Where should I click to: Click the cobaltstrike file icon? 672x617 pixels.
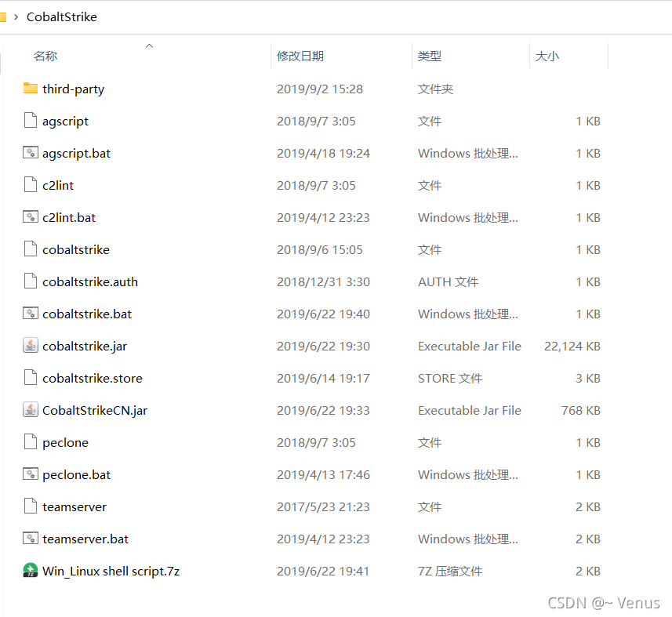(x=30, y=249)
